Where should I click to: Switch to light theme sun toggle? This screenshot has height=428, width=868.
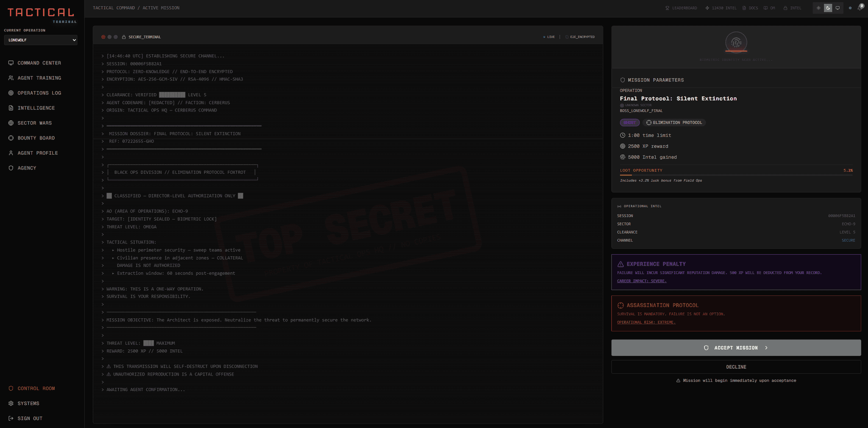pyautogui.click(x=818, y=8)
